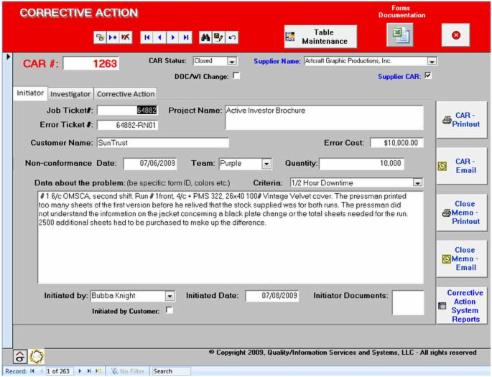Image resolution: width=492 pixels, height=377 pixels.
Task: Click the yellow ring icon near padlock
Action: click(36, 356)
